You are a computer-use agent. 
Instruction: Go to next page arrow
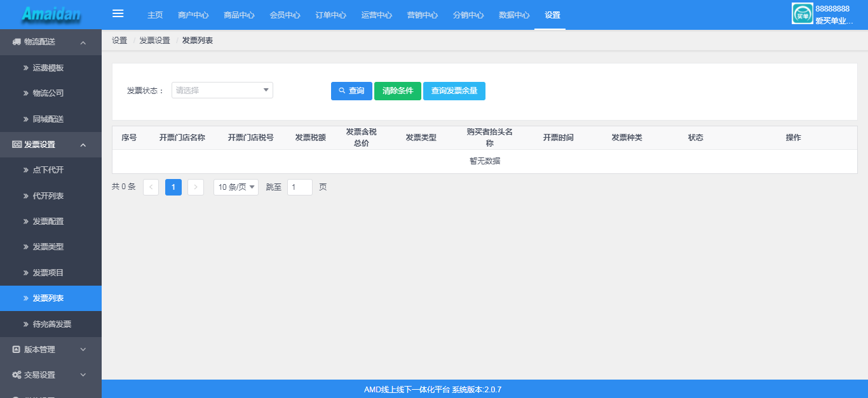[196, 187]
